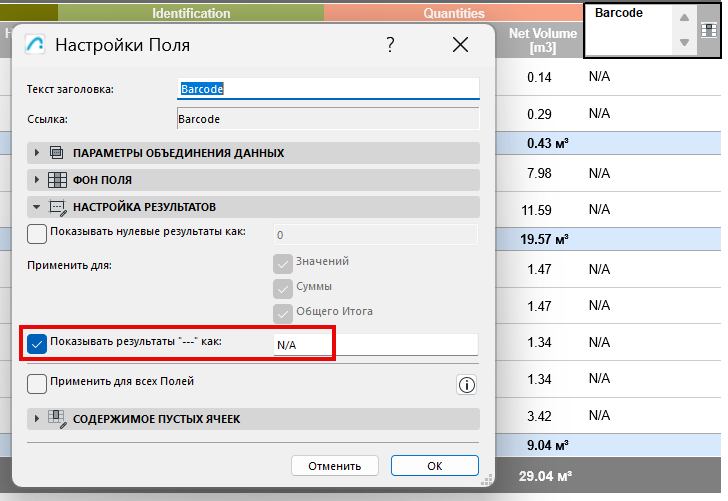The height and width of the screenshot is (501, 728).
Task: Click the ФОН ПОЛЯ grid icon
Action: 57,180
